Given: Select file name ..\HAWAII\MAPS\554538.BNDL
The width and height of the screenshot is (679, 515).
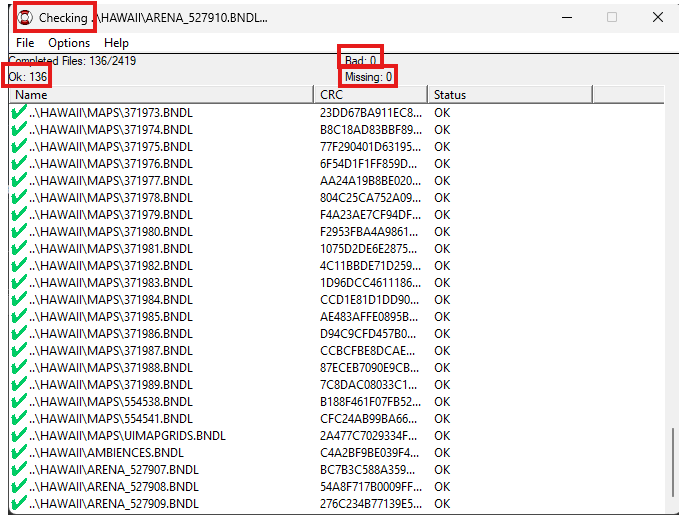Looking at the screenshot, I should pos(111,402).
